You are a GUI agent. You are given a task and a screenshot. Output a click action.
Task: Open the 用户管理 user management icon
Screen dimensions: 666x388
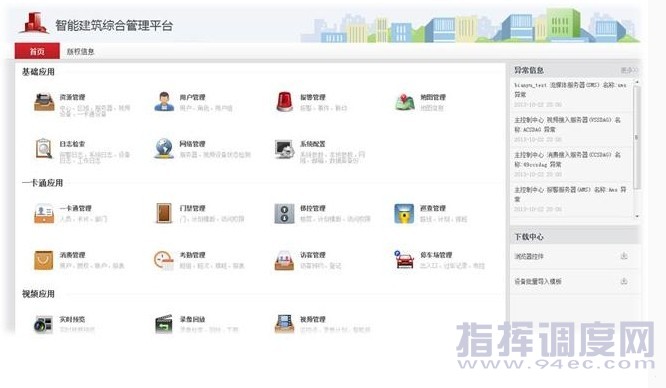(x=164, y=102)
